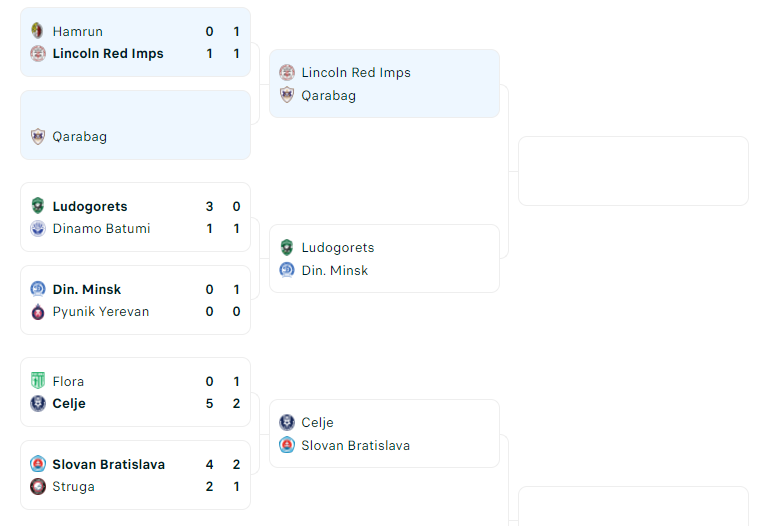This screenshot has width=765, height=526.
Task: Select Slovan Bratislava name in second-round card
Action: [x=356, y=445]
